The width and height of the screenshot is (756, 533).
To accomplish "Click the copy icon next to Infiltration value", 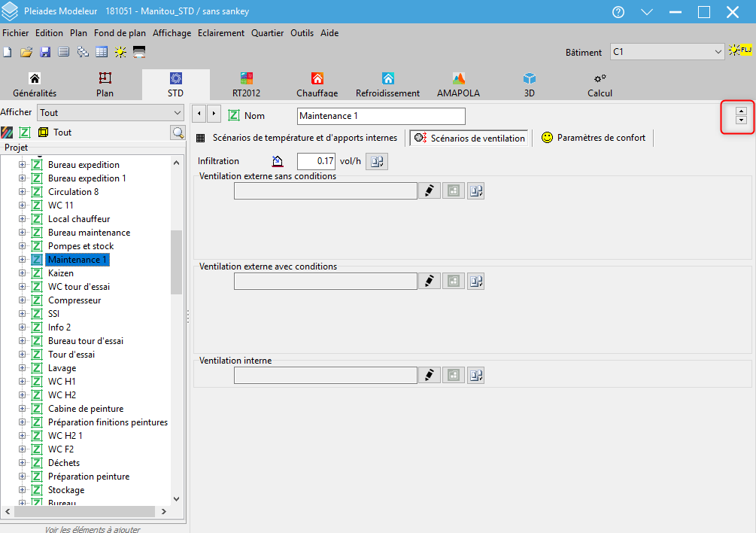I will coord(377,161).
